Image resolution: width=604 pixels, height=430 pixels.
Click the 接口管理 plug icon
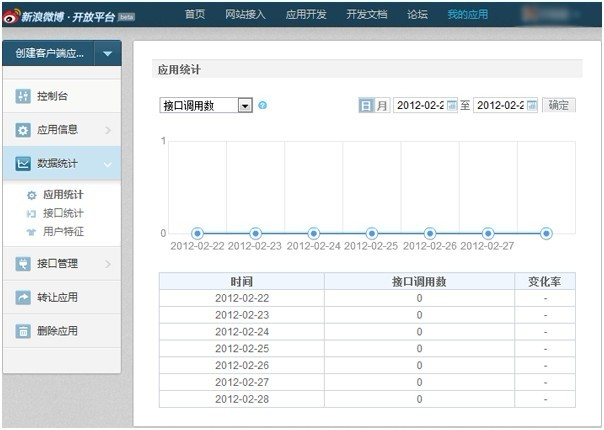23,264
